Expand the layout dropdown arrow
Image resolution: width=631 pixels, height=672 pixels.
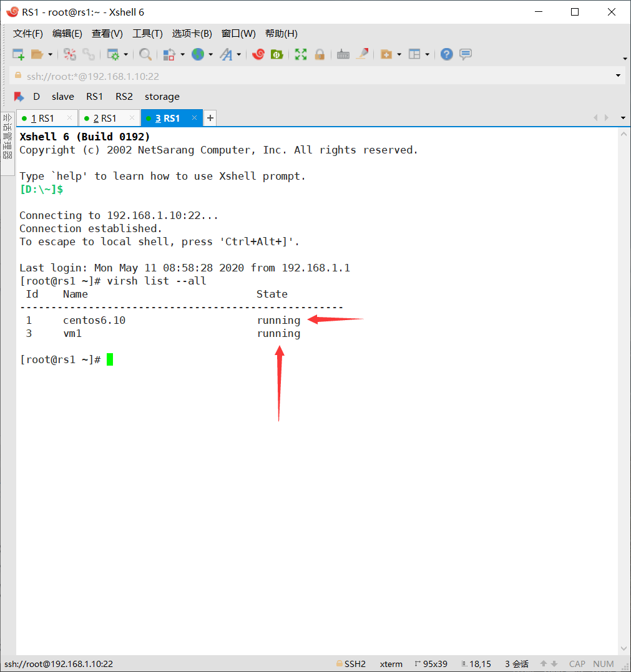coord(428,54)
